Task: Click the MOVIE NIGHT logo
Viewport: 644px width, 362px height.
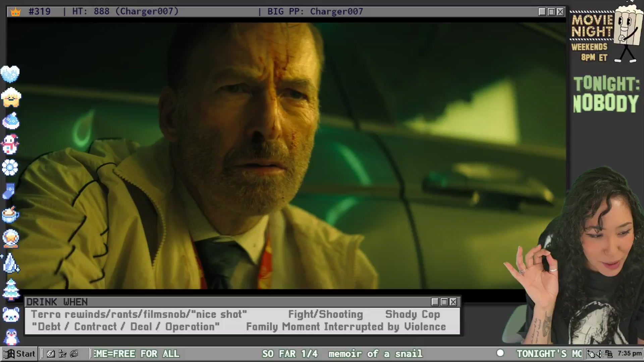Action: (x=592, y=26)
